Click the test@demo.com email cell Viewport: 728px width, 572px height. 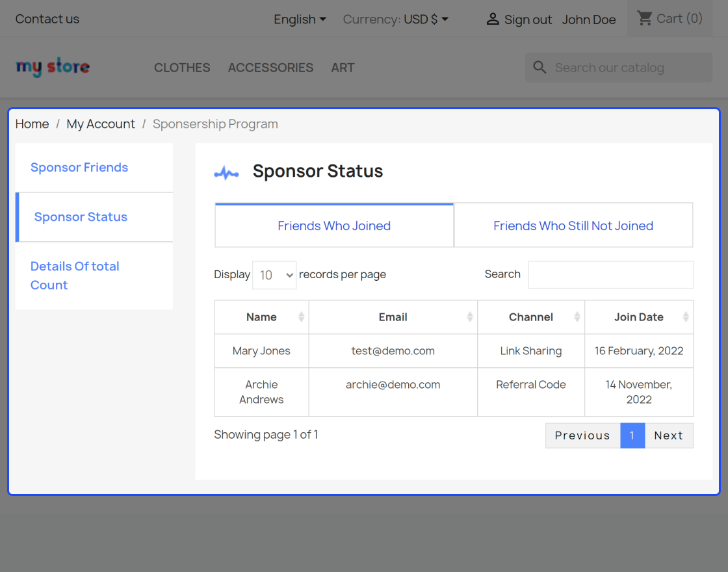(393, 351)
